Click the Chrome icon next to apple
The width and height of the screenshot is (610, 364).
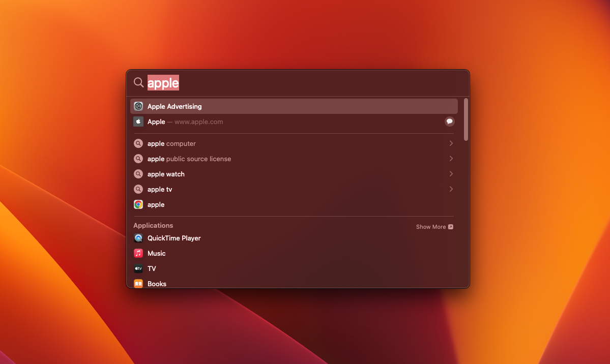click(138, 204)
